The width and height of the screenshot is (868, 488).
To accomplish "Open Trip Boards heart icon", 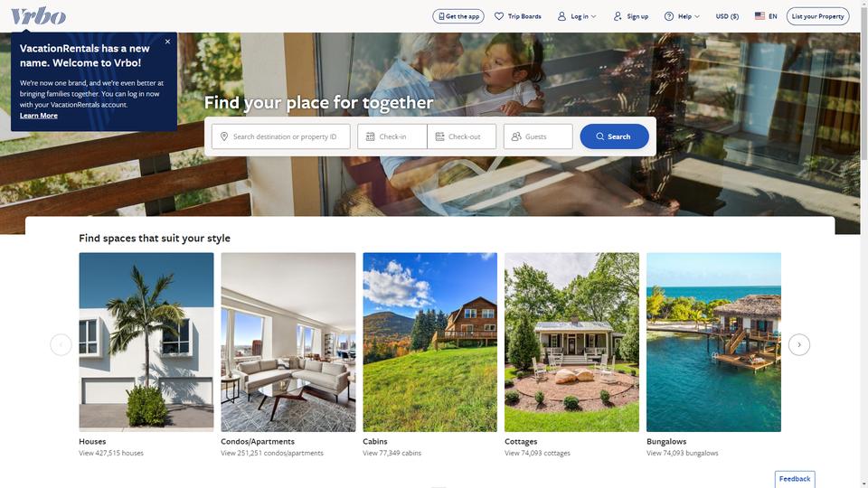I will 499,16.
